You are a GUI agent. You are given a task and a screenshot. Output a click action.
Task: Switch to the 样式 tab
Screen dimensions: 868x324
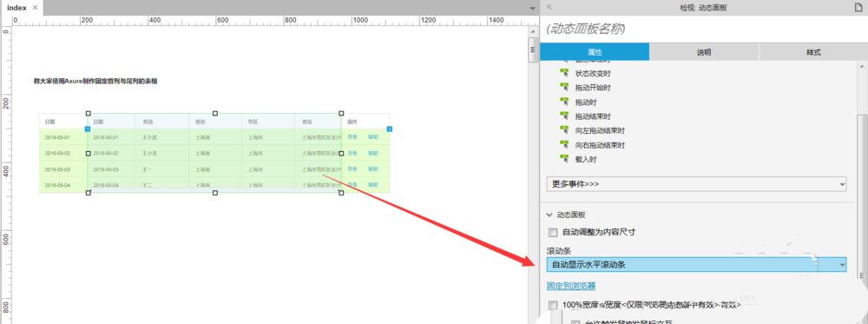[x=813, y=52]
